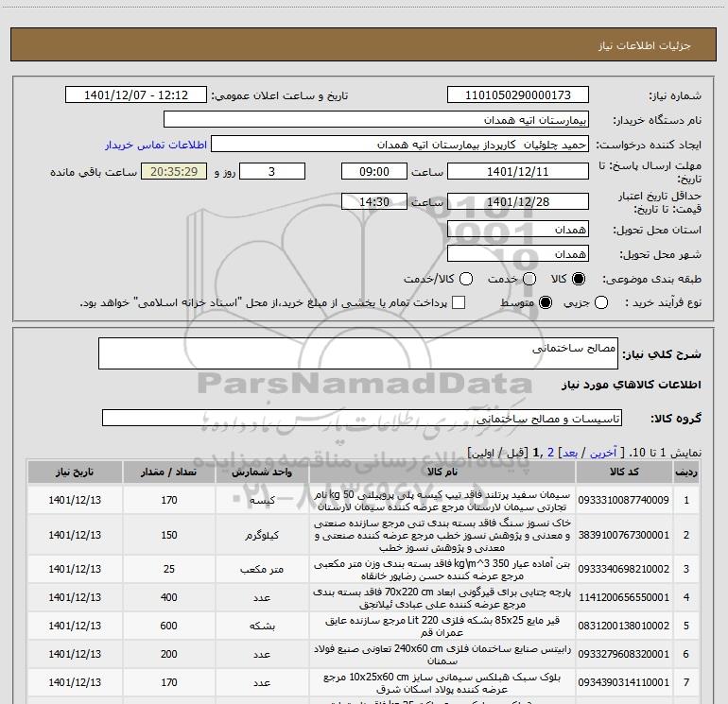Click the بشکه unit cell

[262, 626]
